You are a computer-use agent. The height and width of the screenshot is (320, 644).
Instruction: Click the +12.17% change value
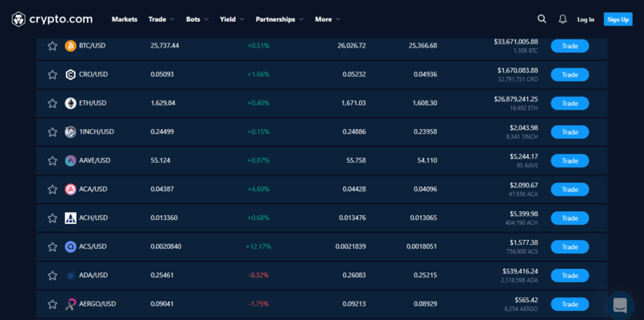pos(258,247)
